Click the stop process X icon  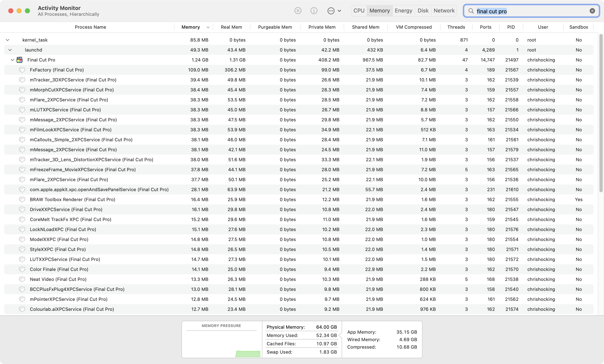point(298,11)
